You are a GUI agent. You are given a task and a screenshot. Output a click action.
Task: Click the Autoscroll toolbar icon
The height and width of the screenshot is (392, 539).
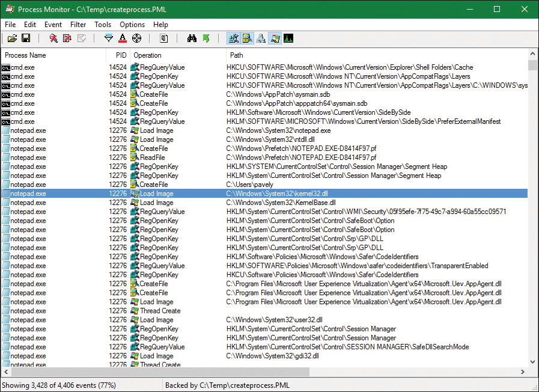pos(67,38)
